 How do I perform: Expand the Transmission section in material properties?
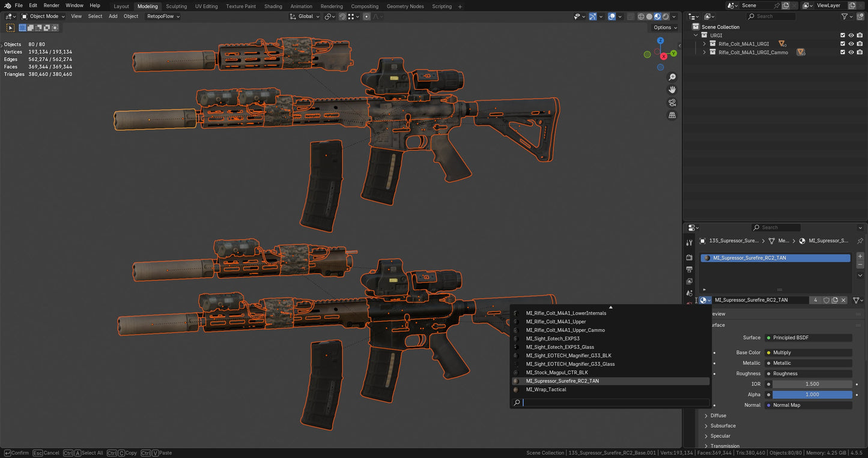pyautogui.click(x=724, y=446)
